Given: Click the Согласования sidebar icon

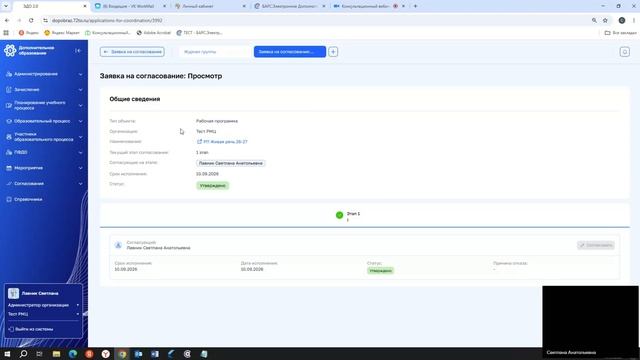Looking at the screenshot, I should pos(9,184).
